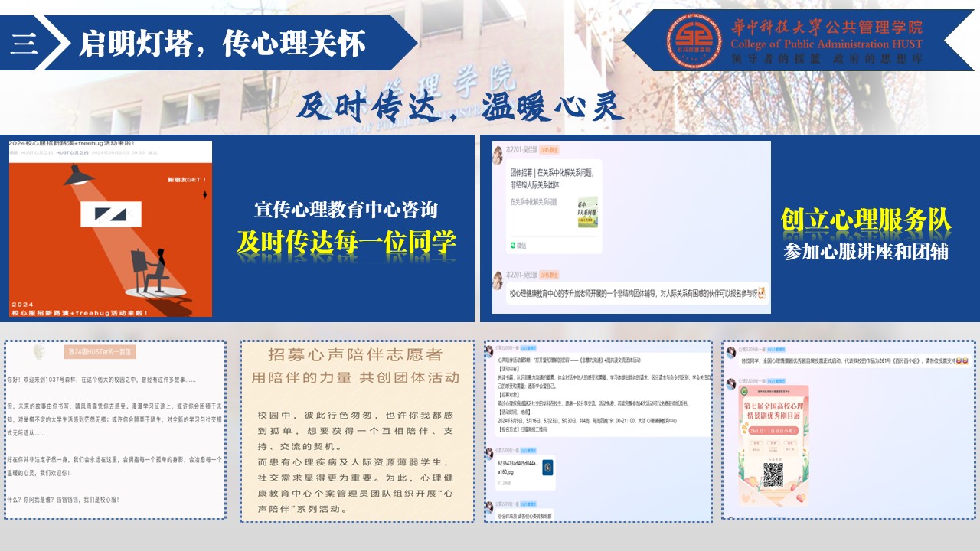The height and width of the screenshot is (551, 980).
Task: Click the white envelope logo in spotlight
Action: tap(110, 213)
